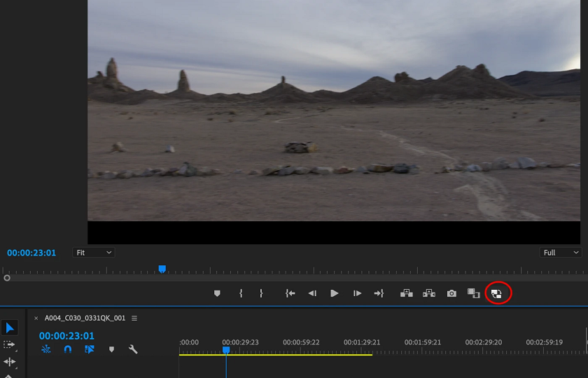Open the Fit zoom level dropdown

(x=94, y=253)
